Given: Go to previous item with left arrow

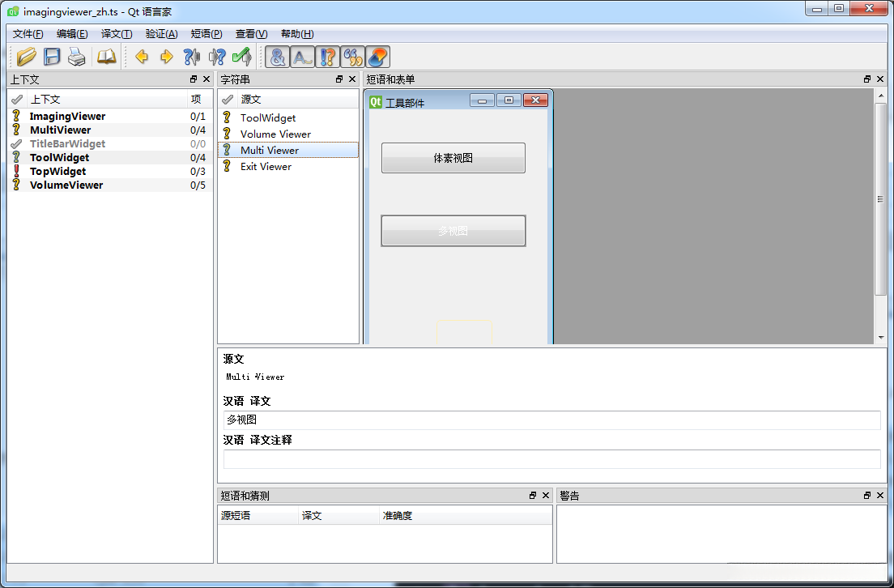Looking at the screenshot, I should point(142,57).
